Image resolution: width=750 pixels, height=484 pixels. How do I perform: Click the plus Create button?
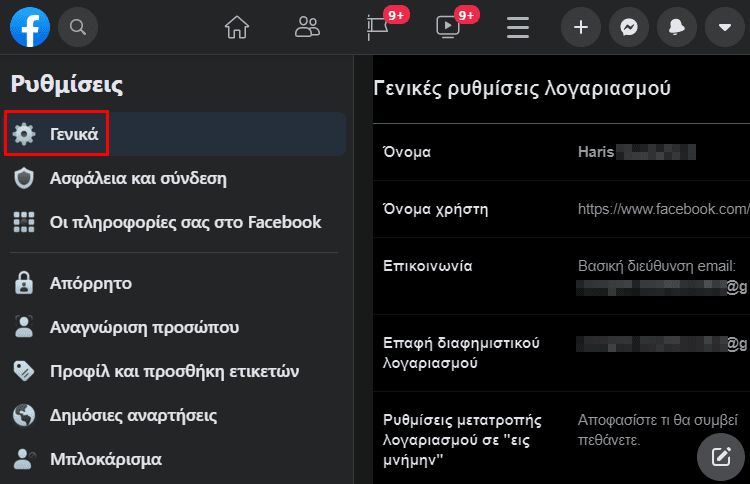click(581, 27)
